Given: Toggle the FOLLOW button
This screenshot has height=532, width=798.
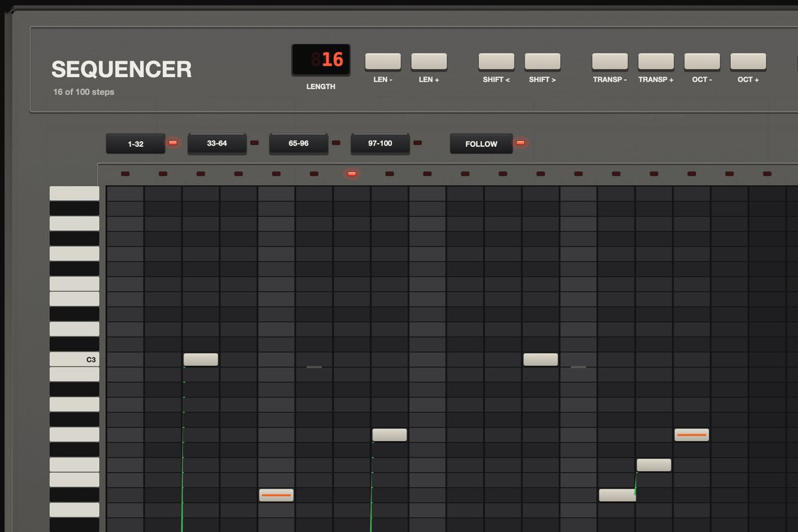Looking at the screenshot, I should click(481, 144).
